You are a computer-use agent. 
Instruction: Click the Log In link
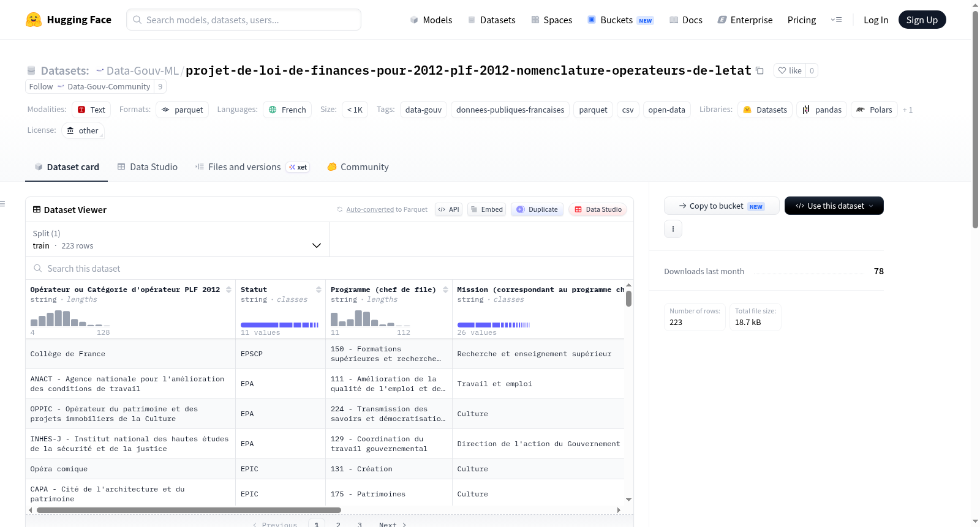tap(876, 20)
